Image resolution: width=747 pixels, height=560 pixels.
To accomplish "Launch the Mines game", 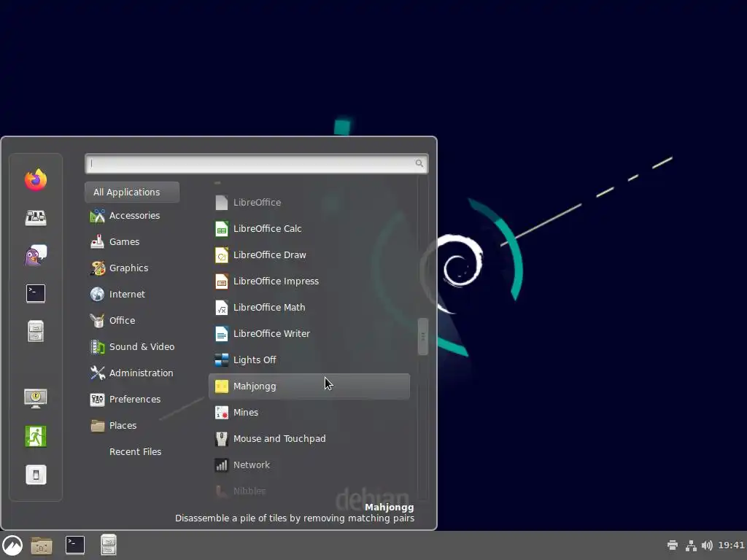I will [309, 413].
